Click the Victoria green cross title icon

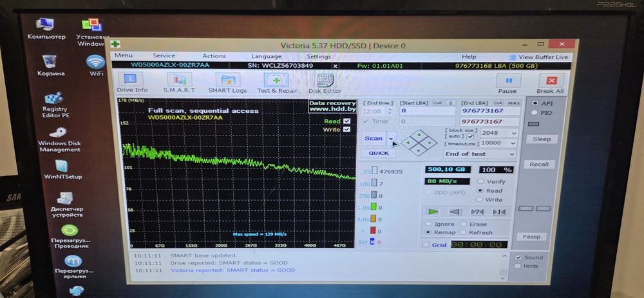click(x=116, y=44)
